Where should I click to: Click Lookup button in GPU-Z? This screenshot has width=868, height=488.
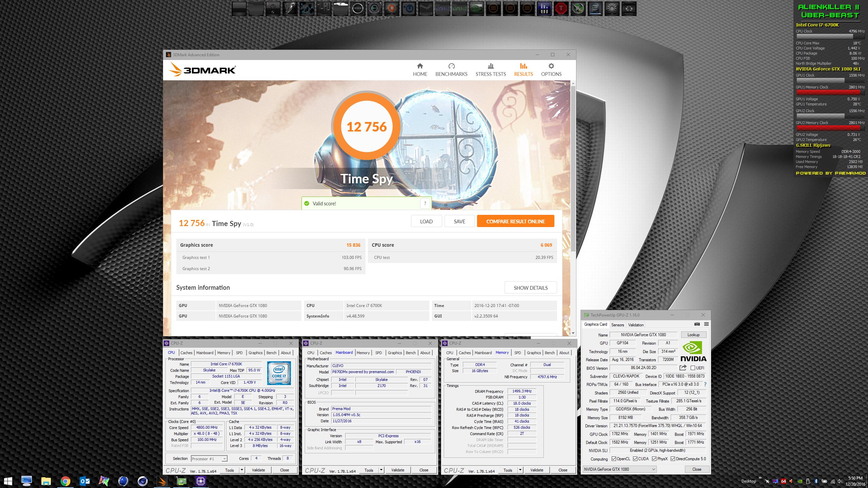pyautogui.click(x=693, y=334)
